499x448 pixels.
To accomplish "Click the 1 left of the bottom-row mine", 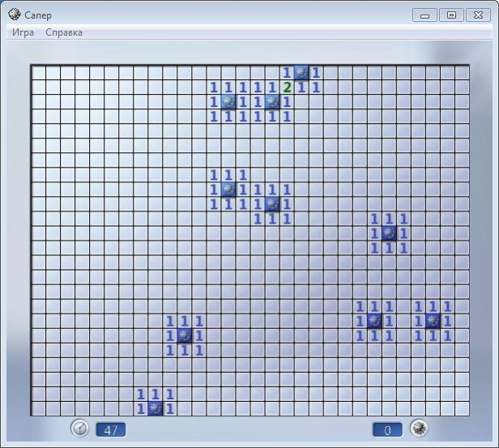I will coord(141,409).
